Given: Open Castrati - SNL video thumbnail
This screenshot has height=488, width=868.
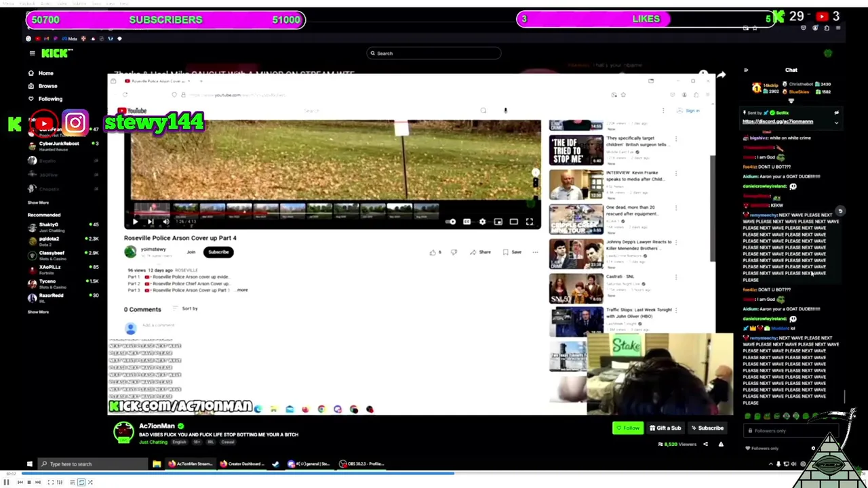Looking at the screenshot, I should (x=576, y=287).
